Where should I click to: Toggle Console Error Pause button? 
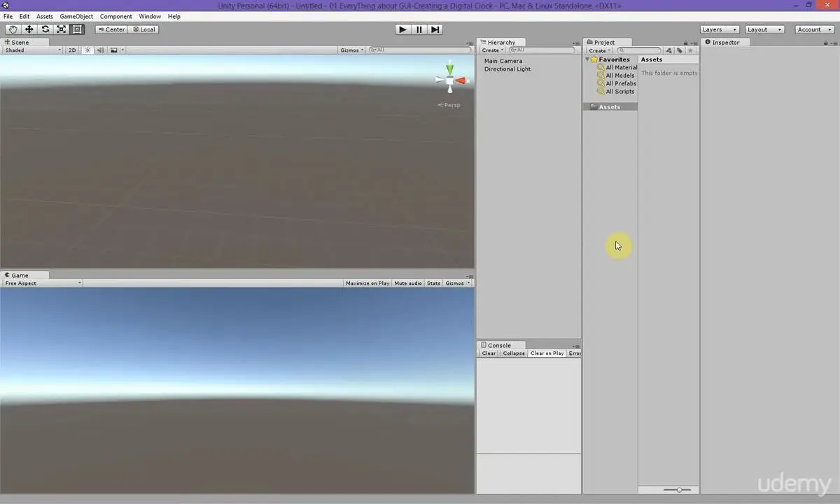[x=574, y=353]
